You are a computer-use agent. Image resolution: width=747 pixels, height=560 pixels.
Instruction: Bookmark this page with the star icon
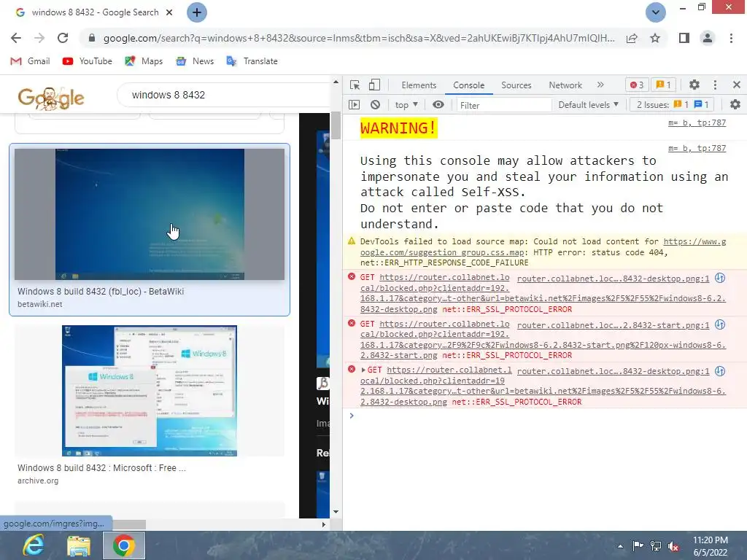coord(655,38)
